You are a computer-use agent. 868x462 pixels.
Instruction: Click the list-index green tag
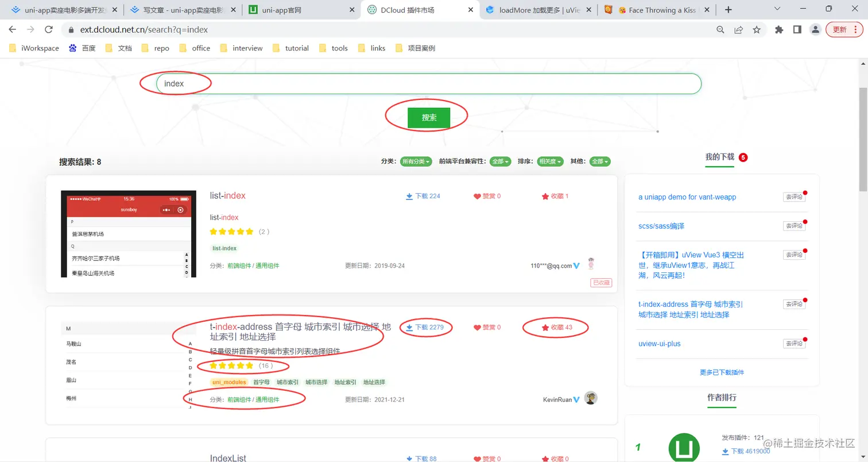coord(224,248)
